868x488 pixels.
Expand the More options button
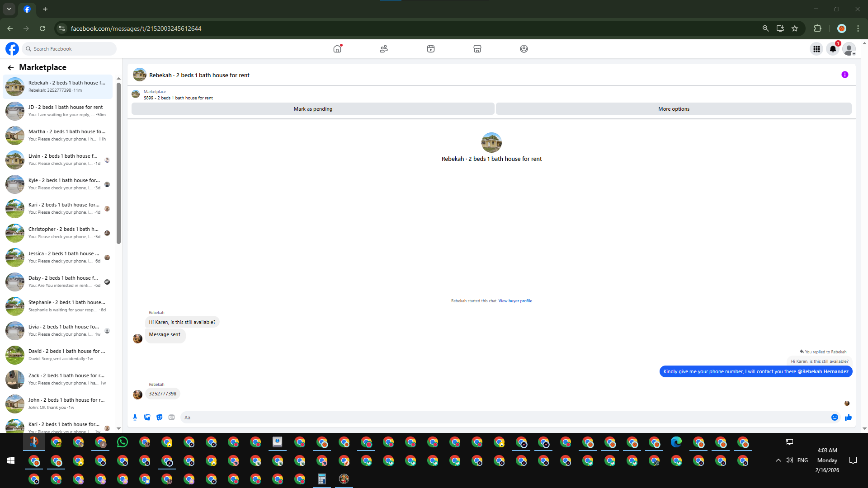pyautogui.click(x=673, y=109)
